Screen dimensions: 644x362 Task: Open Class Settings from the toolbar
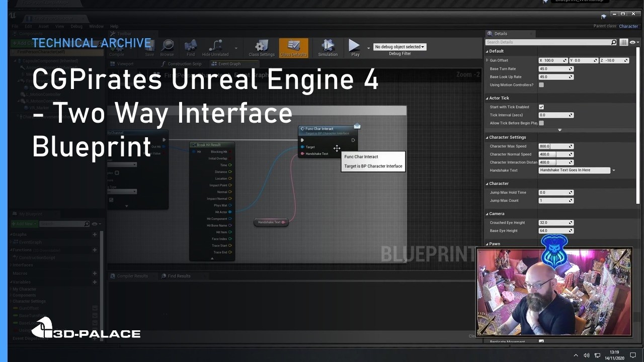pyautogui.click(x=262, y=48)
